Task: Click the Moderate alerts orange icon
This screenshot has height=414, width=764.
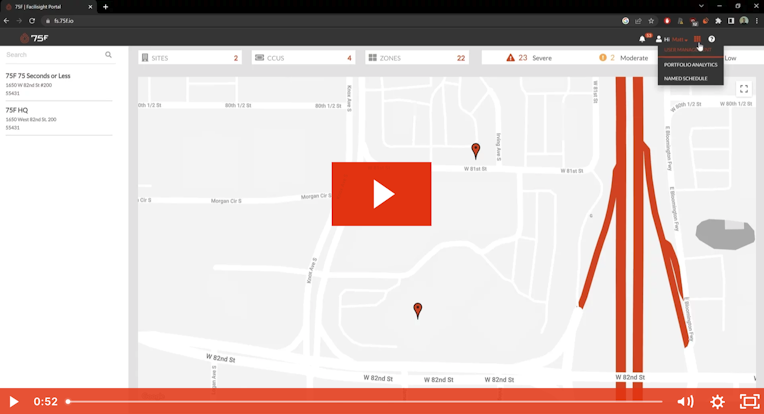Action: coord(603,57)
